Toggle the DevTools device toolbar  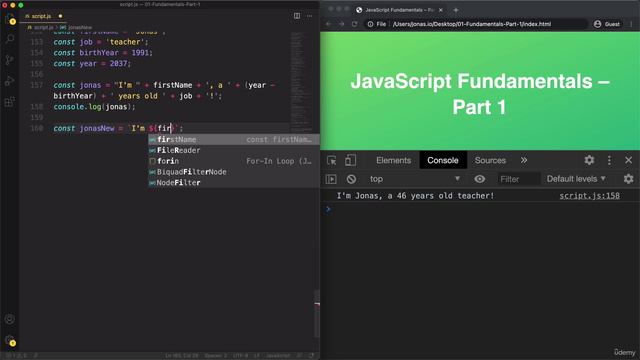[350, 160]
